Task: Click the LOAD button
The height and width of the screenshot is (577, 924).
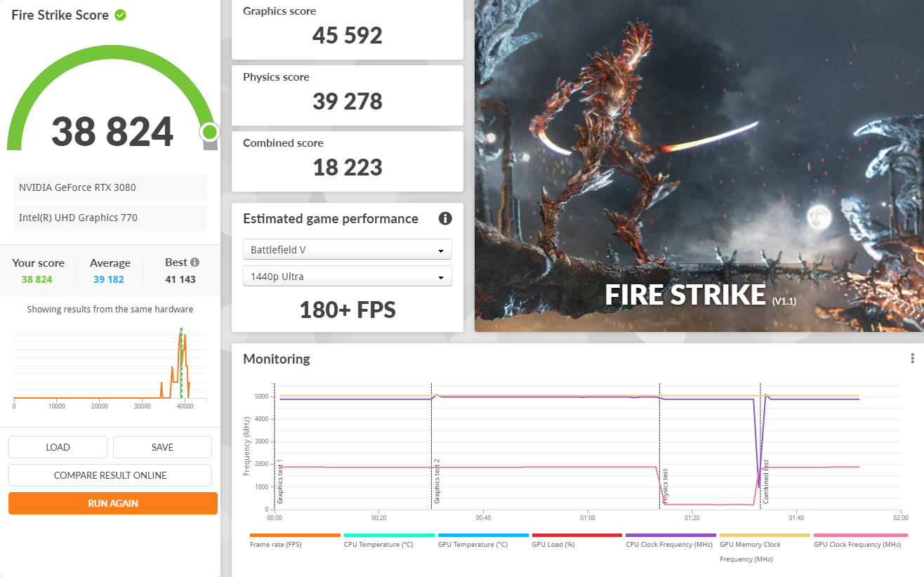Action: pos(58,447)
